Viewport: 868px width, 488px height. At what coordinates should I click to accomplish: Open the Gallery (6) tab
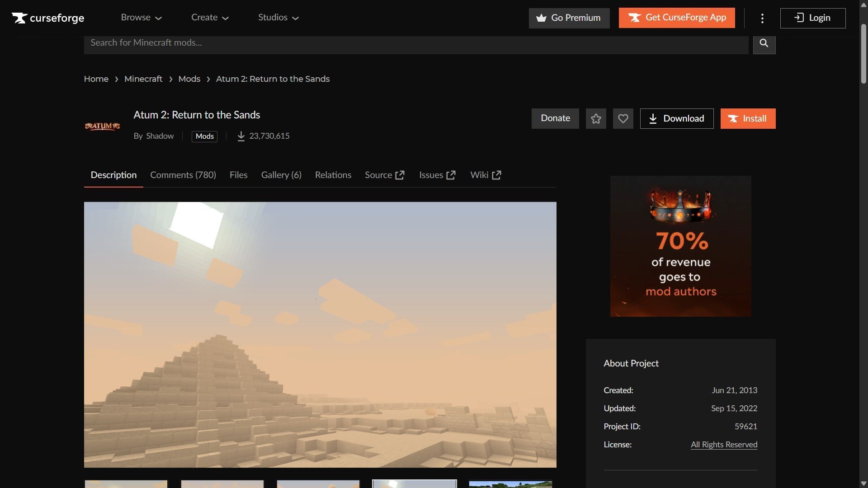pyautogui.click(x=281, y=175)
